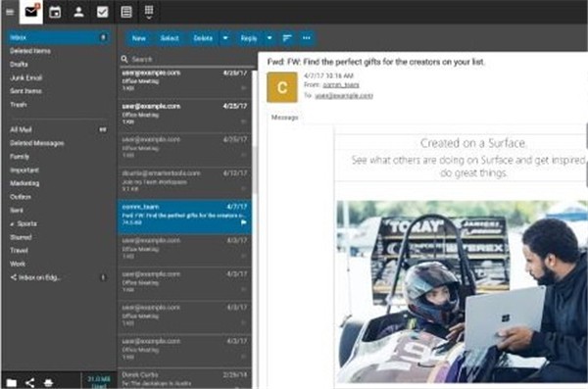Viewport: 588px width, 389px height.
Task: Click the Inbox unread count badge
Action: [x=103, y=37]
